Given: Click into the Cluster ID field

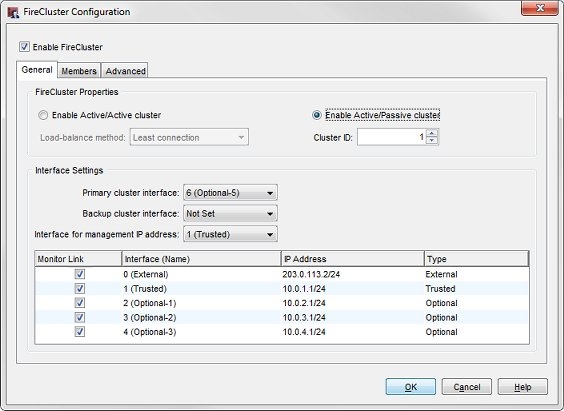Looking at the screenshot, I should (391, 137).
